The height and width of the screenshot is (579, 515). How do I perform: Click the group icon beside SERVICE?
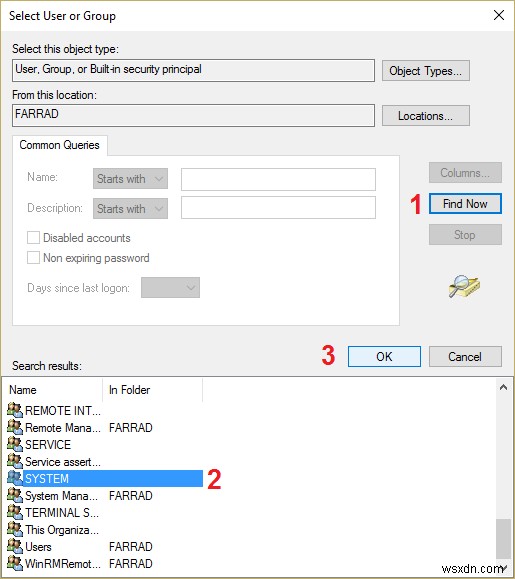point(15,444)
